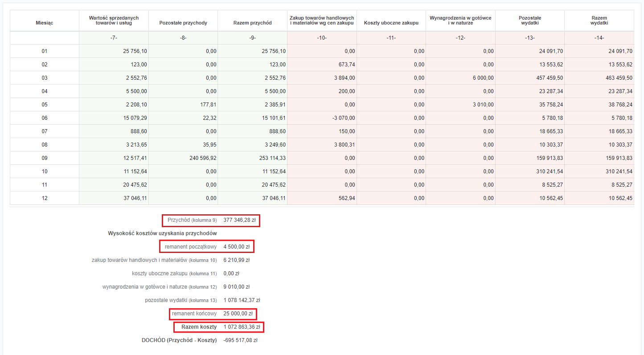644x355 pixels.
Task: Click the Razem wydatki column header
Action: (599, 20)
